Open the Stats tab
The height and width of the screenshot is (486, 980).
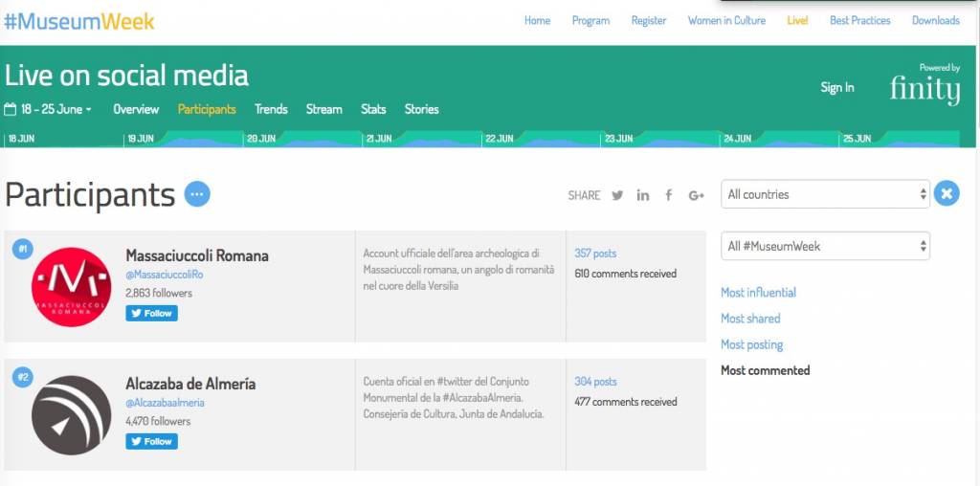[x=373, y=109]
